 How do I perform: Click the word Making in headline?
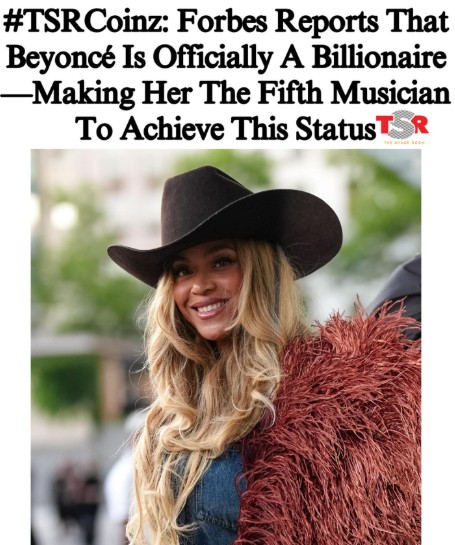(84, 94)
